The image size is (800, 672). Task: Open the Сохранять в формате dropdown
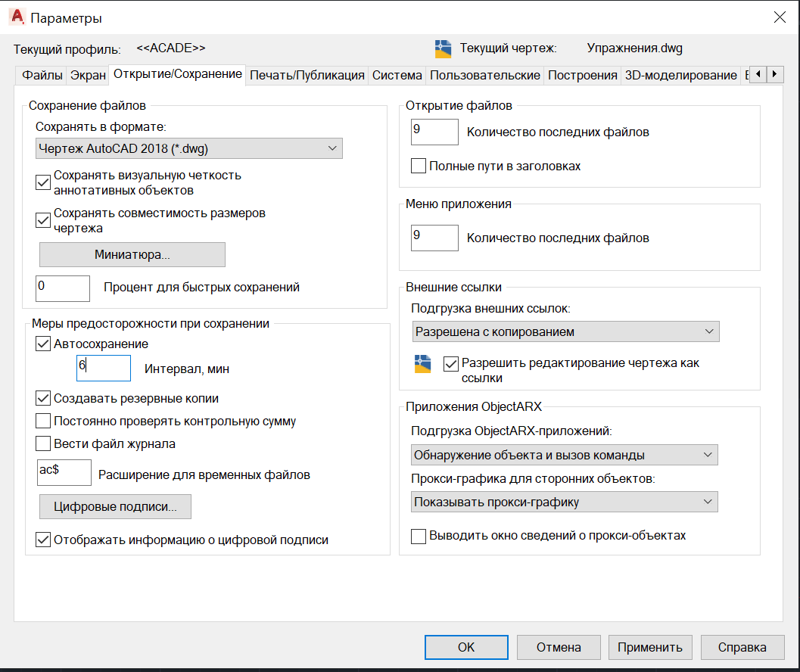(188, 148)
